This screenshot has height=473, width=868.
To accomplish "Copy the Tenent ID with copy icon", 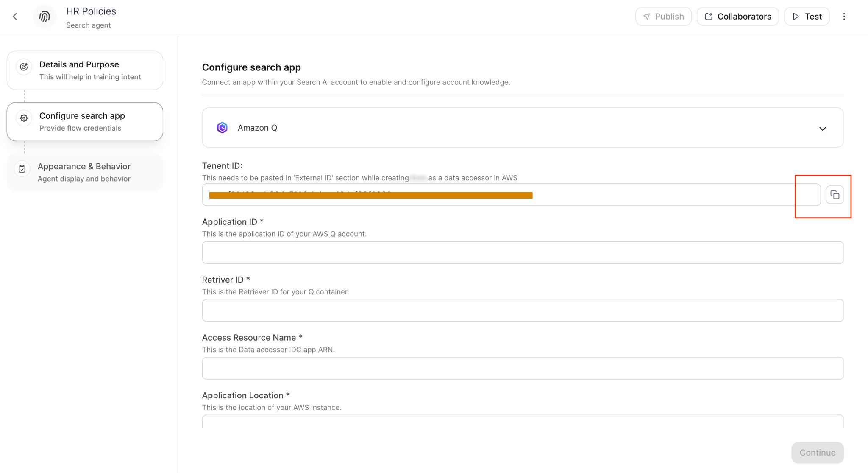I will [x=835, y=195].
